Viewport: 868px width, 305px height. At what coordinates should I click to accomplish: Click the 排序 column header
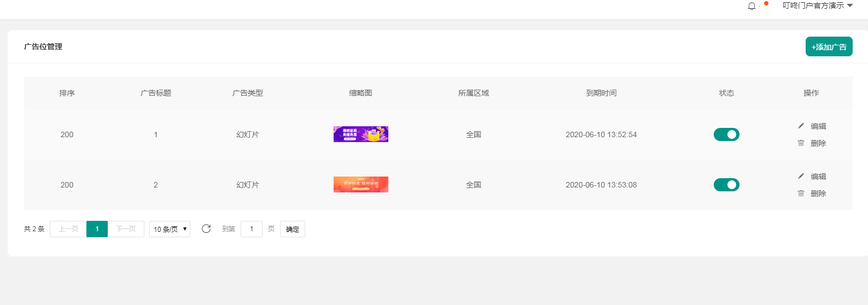pyautogui.click(x=67, y=93)
